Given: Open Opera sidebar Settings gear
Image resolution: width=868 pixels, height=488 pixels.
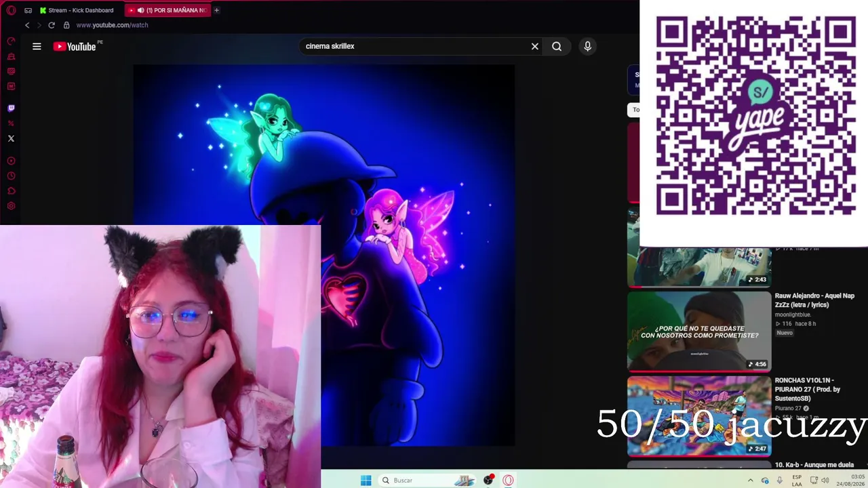Looking at the screenshot, I should (x=11, y=206).
